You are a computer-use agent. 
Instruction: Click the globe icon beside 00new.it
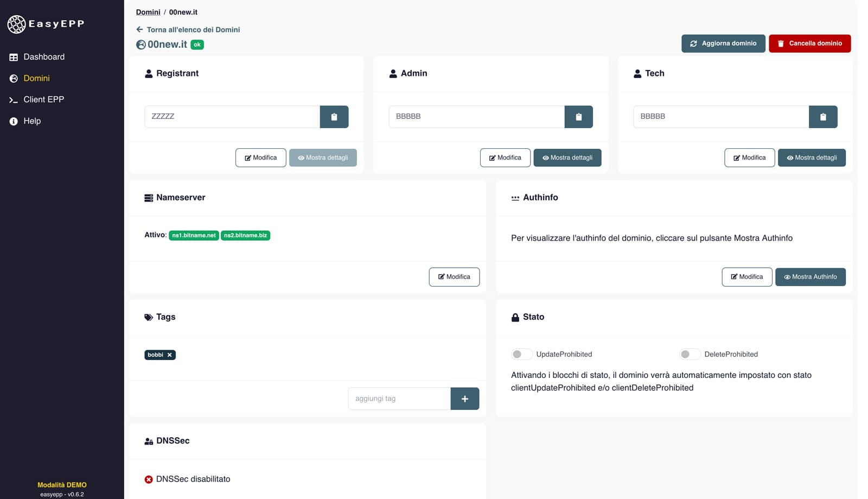pyautogui.click(x=141, y=45)
